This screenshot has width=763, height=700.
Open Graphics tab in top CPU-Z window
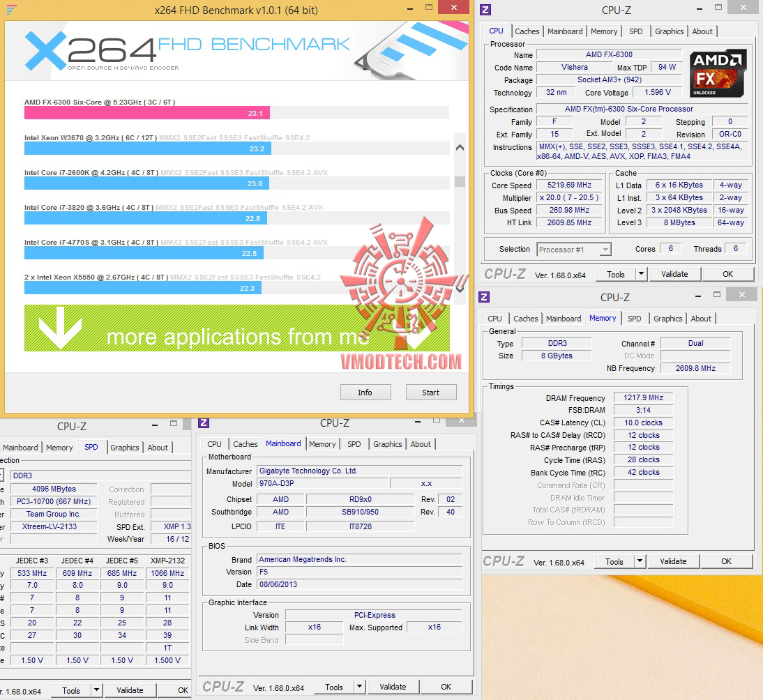coord(669,31)
